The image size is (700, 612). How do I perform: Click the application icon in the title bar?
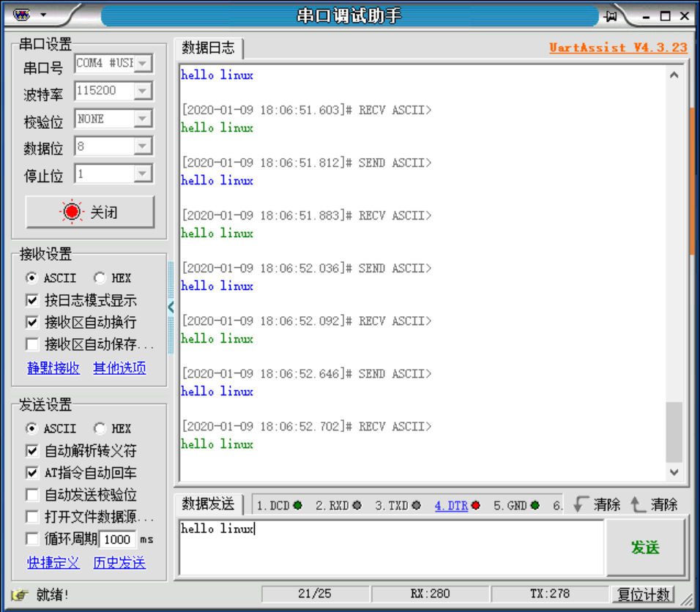coord(21,13)
